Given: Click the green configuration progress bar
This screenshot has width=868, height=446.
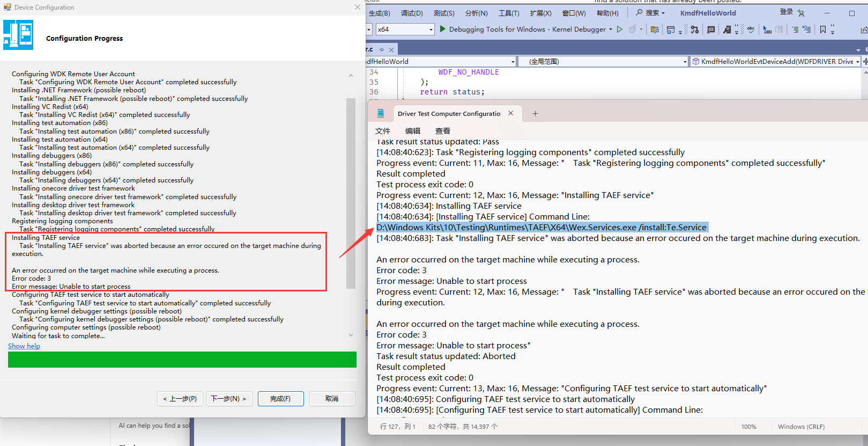Looking at the screenshot, I should pos(182,360).
